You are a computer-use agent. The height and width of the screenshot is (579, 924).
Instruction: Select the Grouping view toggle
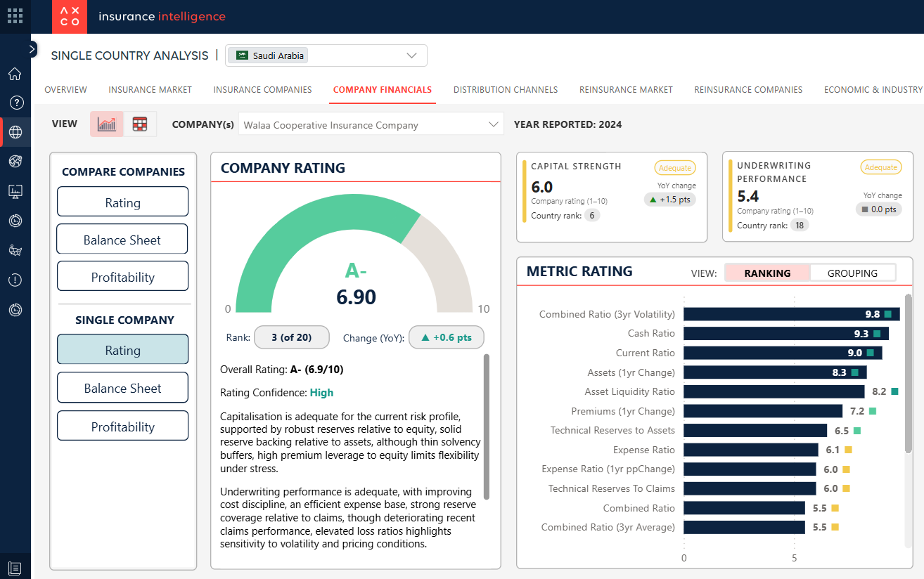(853, 273)
